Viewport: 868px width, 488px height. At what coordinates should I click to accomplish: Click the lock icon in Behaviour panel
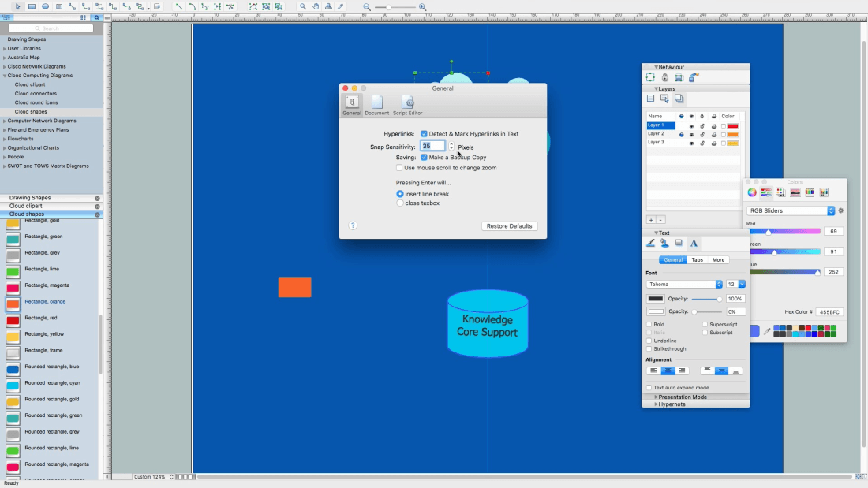point(664,77)
